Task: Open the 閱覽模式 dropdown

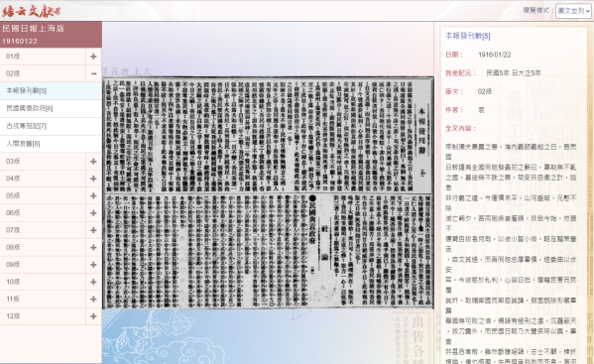Action: point(573,11)
